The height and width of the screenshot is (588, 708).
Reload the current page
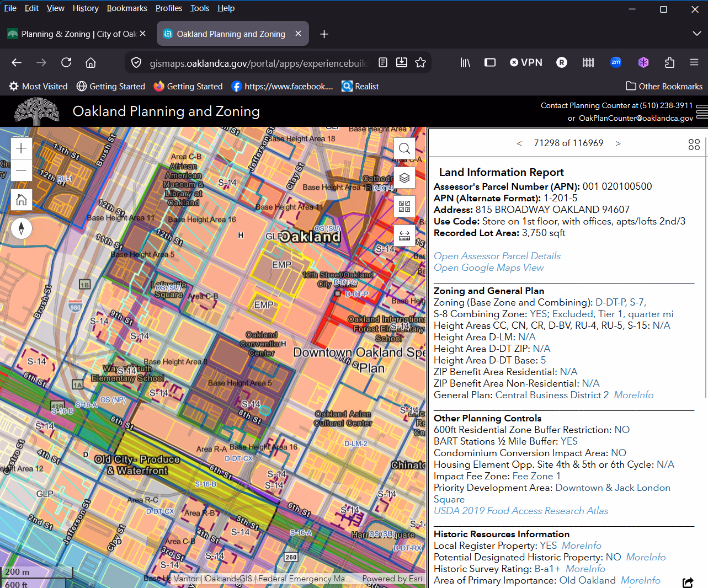66,63
